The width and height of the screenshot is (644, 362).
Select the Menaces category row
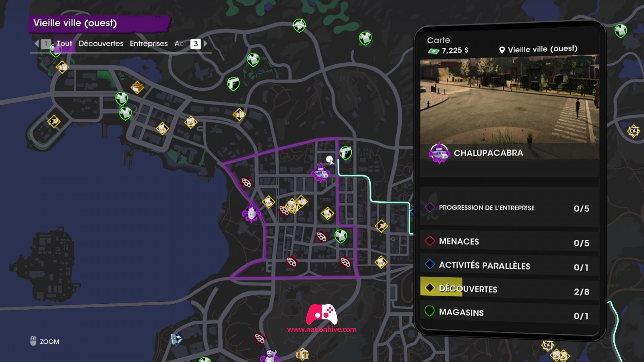[x=510, y=242]
